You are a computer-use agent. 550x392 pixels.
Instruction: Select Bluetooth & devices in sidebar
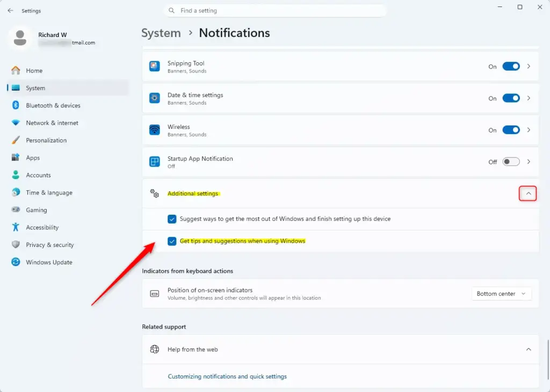click(x=68, y=105)
